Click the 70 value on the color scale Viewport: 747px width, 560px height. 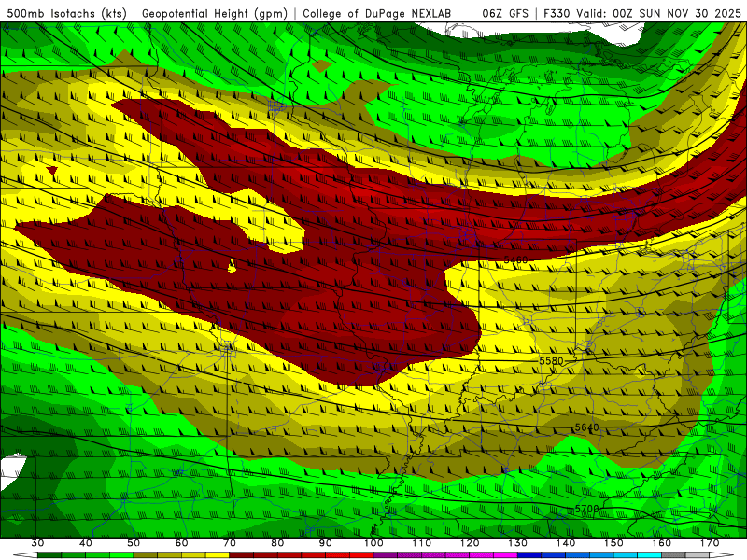[230, 543]
